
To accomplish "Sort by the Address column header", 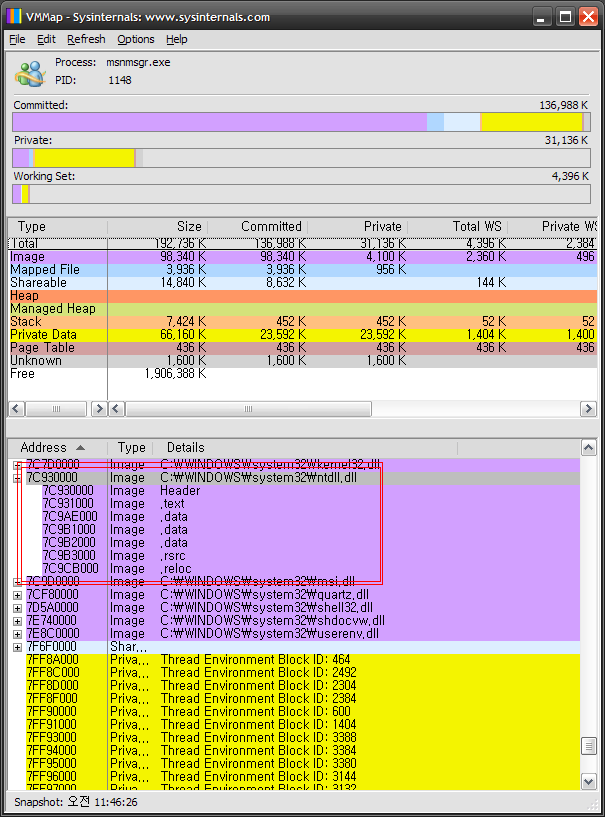I will click(x=57, y=448).
